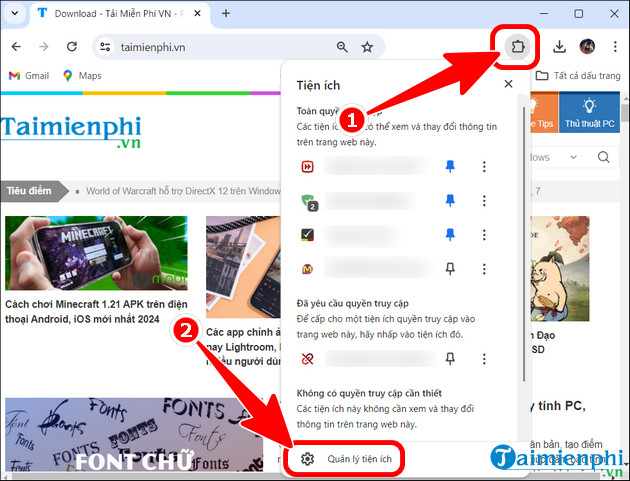Open the World of Warcraft DirectX 12 headline
630x481 pixels.
click(x=183, y=191)
